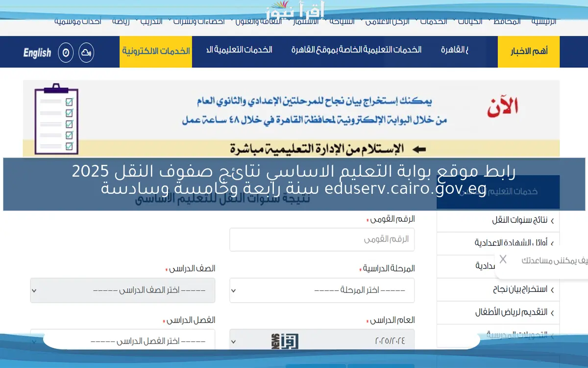Open the السياحة top menu

(341, 22)
